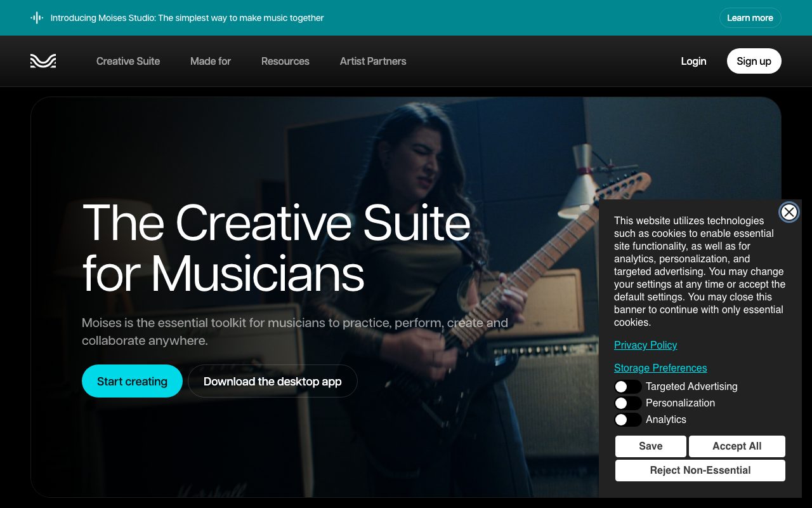Click the Moises logo icon
This screenshot has height=508, width=812.
click(x=43, y=61)
